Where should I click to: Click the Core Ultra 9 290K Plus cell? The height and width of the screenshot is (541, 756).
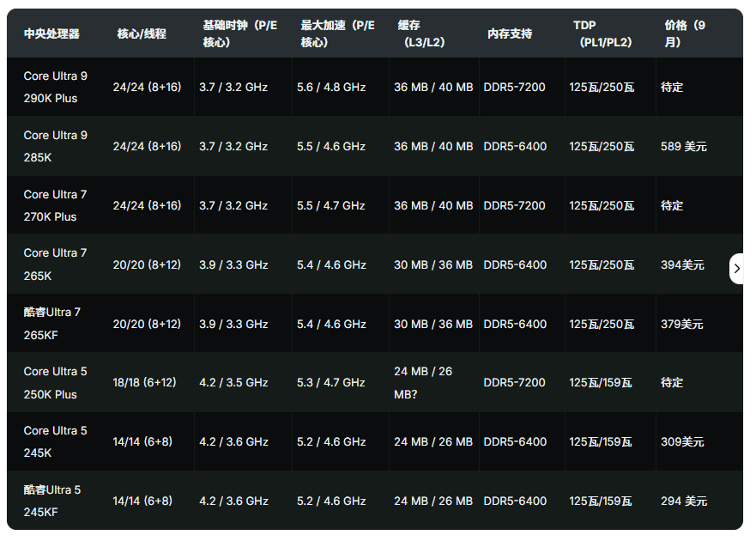56,87
